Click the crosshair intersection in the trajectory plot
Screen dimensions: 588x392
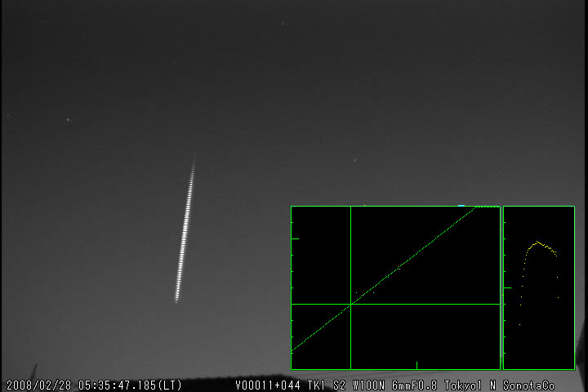[x=350, y=304]
